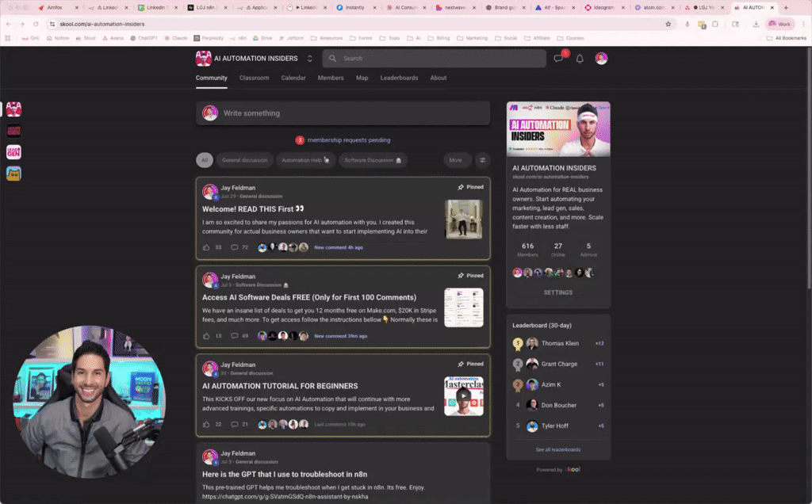
Task: Open the feed filter settings icon
Action: click(x=483, y=160)
